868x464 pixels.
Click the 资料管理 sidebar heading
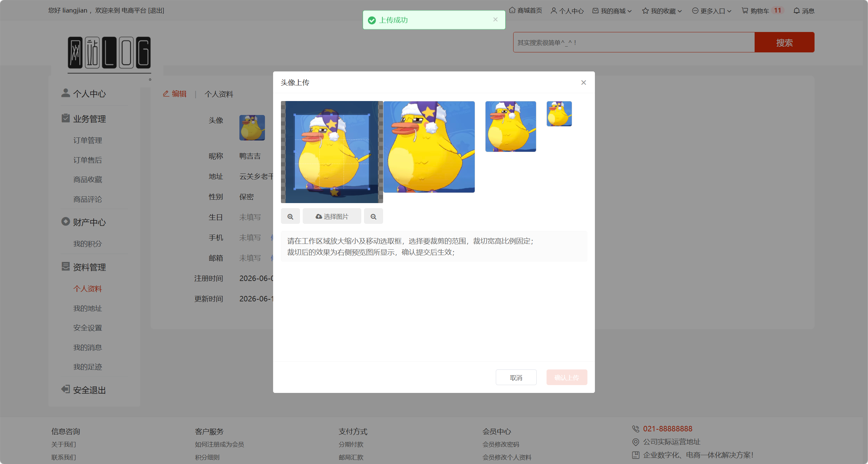point(84,267)
